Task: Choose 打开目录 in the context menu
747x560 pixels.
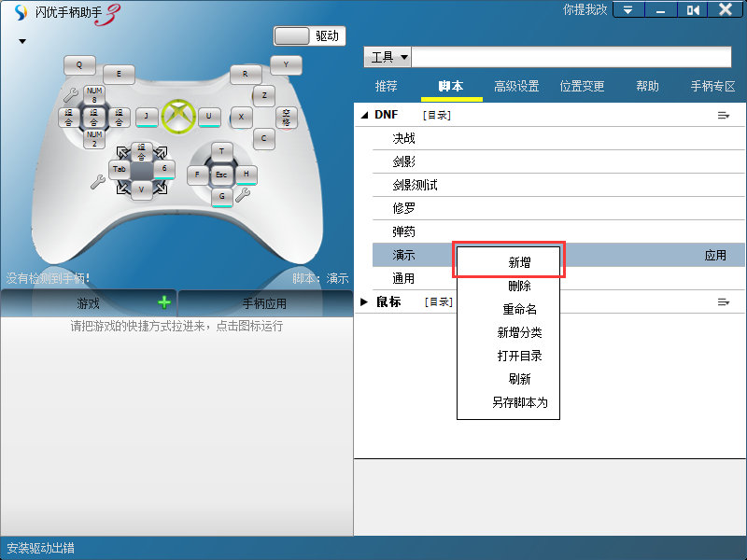Action: 508,356
